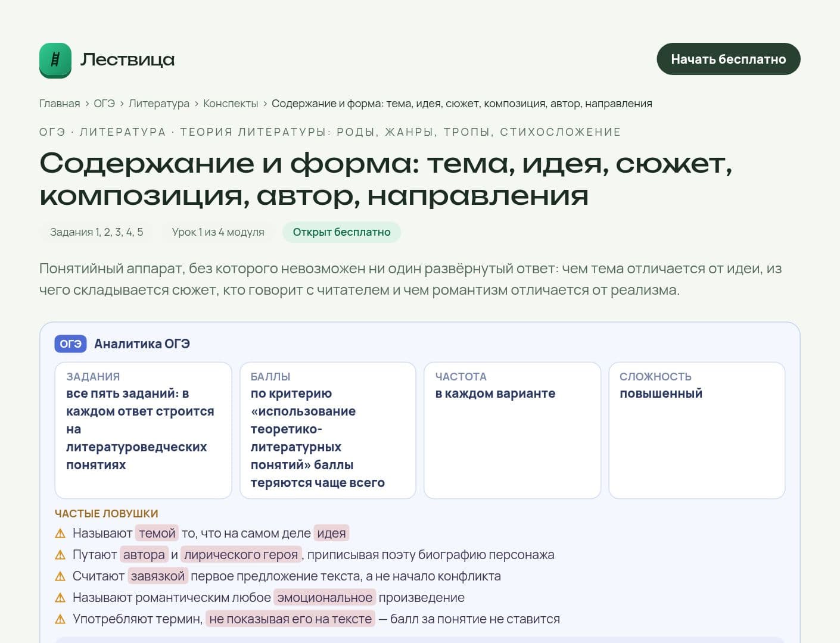Go to the Конспекты breadcrumb
The image size is (840, 643).
tap(231, 104)
